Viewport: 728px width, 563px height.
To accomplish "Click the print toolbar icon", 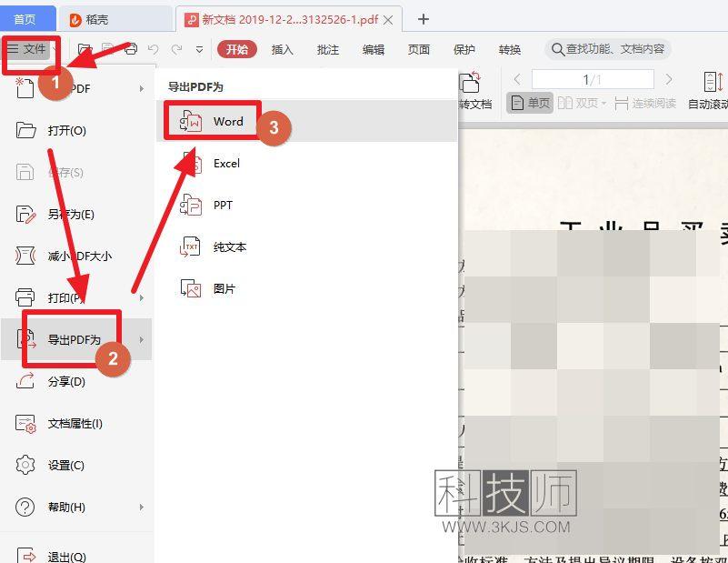I will (132, 49).
